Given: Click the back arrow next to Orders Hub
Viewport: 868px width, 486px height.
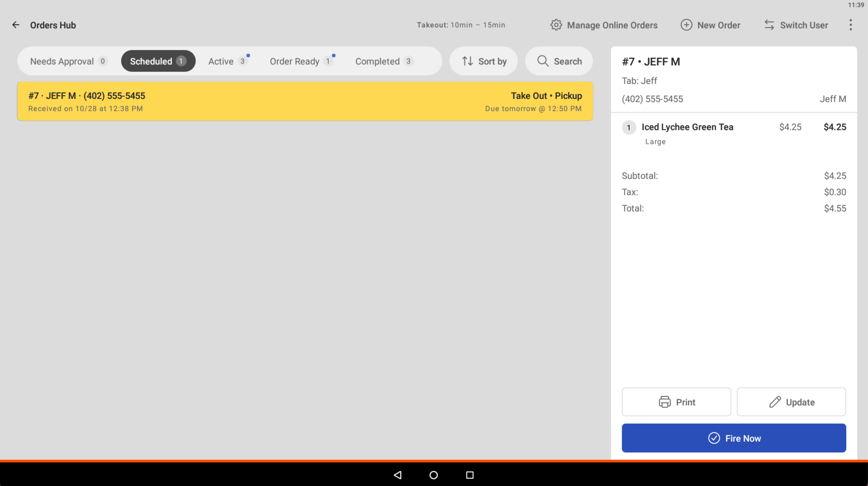Looking at the screenshot, I should coord(16,25).
